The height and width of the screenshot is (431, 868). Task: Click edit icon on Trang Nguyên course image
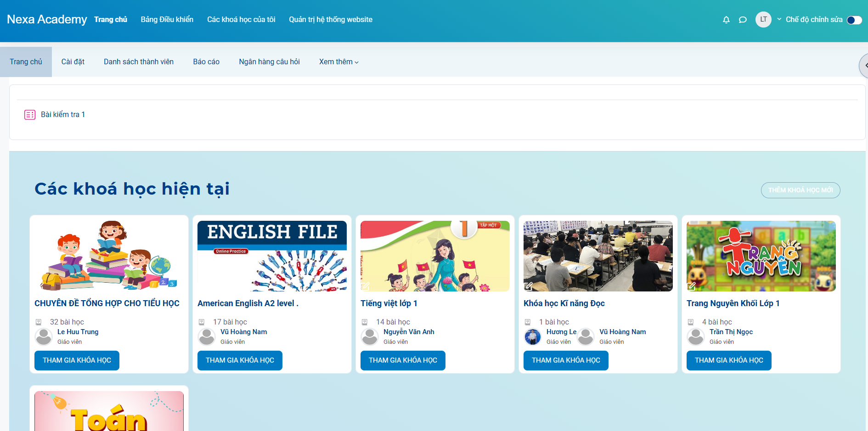tap(692, 286)
